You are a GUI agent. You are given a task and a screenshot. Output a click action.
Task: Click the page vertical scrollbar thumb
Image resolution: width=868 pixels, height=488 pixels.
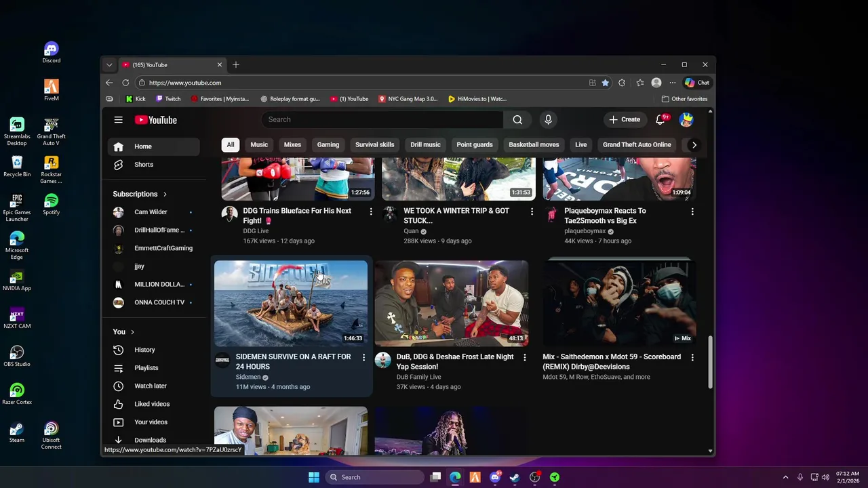point(710,363)
